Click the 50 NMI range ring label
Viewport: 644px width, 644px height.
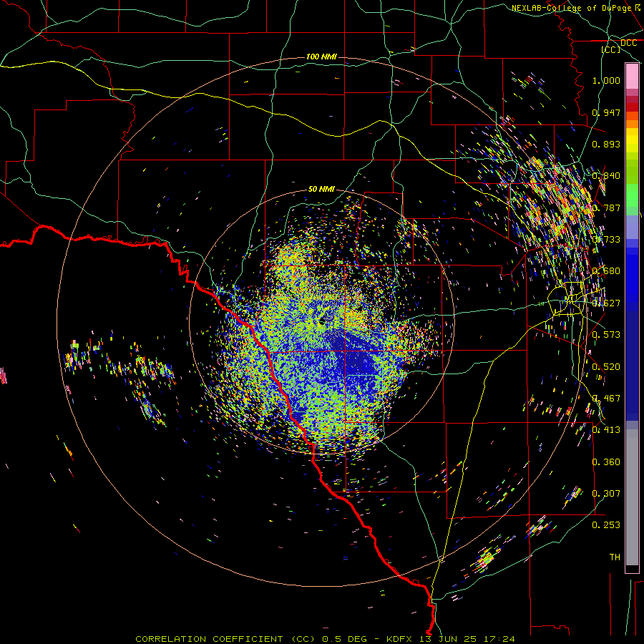point(321,189)
